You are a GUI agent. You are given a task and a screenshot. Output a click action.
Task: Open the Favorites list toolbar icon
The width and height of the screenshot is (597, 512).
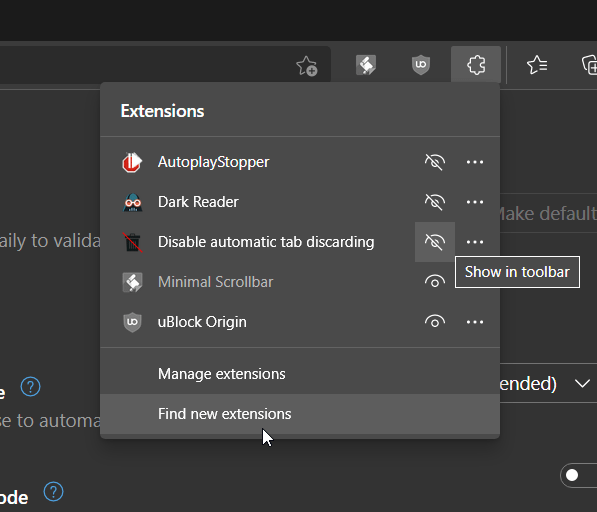point(537,65)
